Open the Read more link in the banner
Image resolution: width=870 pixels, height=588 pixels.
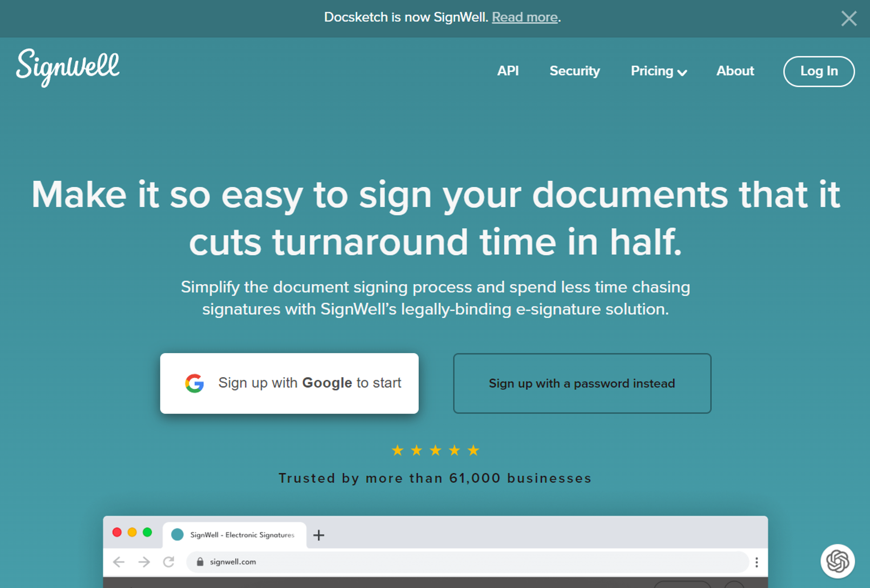524,17
